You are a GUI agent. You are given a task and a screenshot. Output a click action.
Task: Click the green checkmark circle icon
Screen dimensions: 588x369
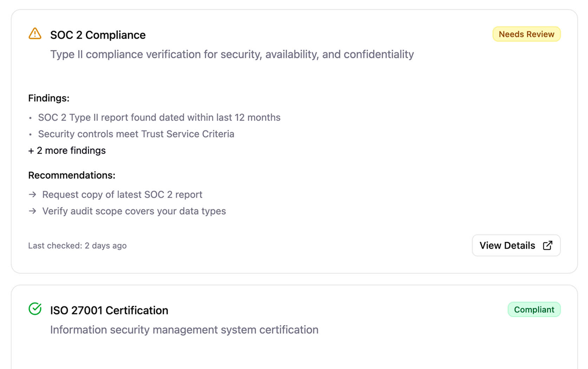[x=35, y=309]
